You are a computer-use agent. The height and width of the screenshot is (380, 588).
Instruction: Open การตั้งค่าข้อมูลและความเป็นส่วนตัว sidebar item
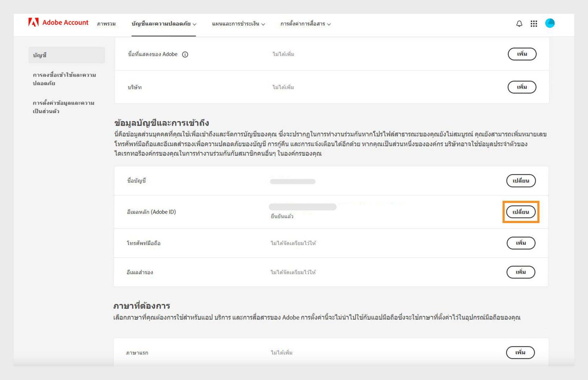click(63, 107)
